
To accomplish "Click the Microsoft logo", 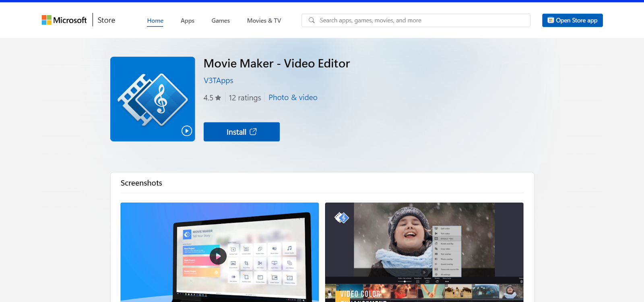I will (x=64, y=20).
